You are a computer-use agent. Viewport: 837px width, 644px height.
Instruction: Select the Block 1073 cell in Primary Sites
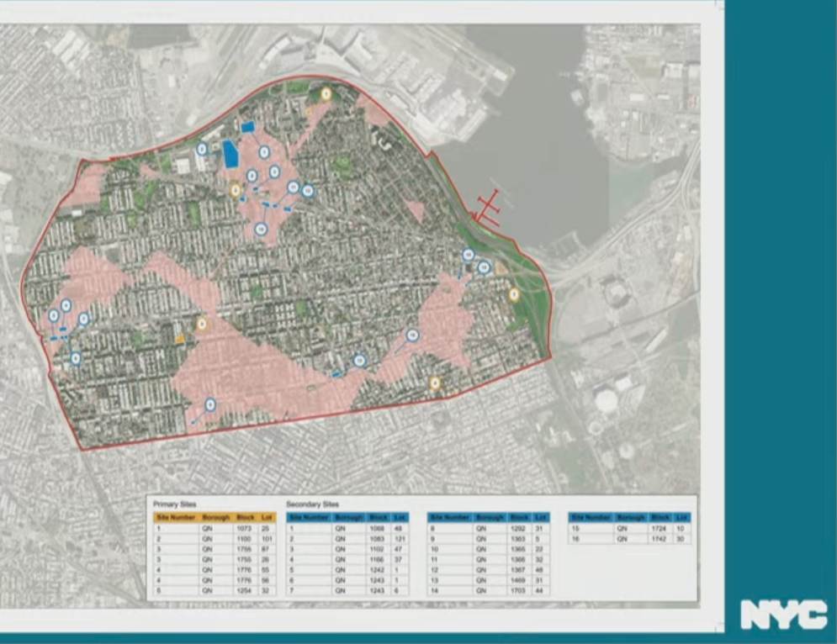[x=245, y=529]
